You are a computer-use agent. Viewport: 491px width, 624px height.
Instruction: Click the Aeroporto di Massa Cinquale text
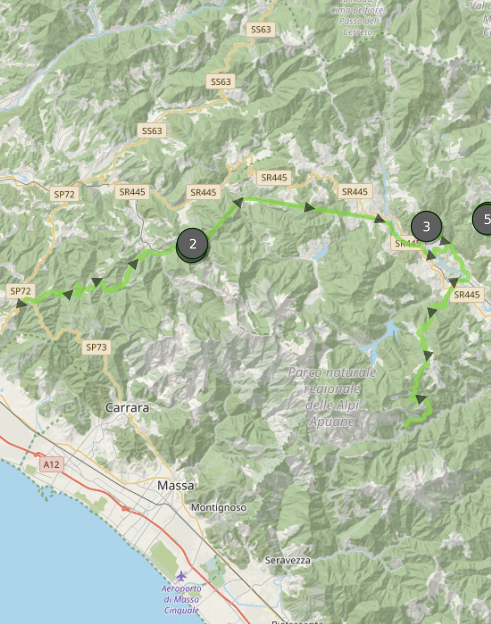pos(181,599)
